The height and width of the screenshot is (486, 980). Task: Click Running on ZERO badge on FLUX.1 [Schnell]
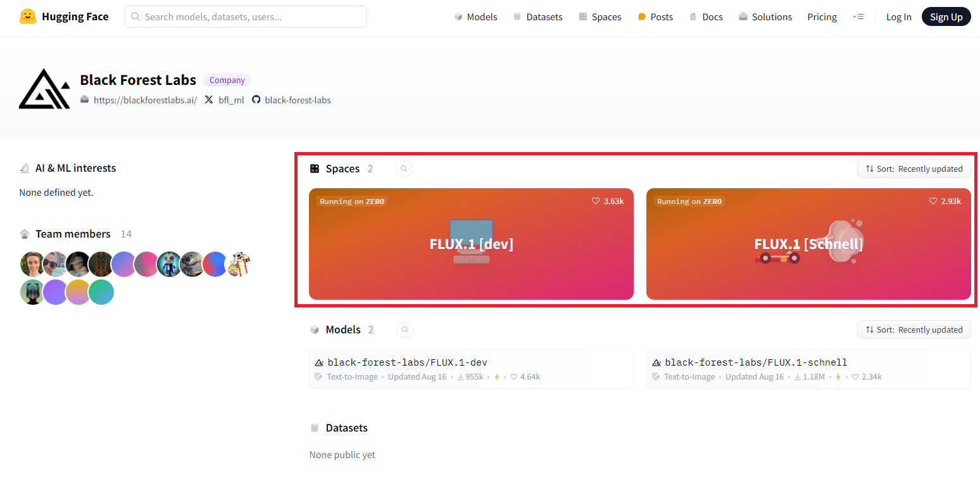click(x=689, y=201)
